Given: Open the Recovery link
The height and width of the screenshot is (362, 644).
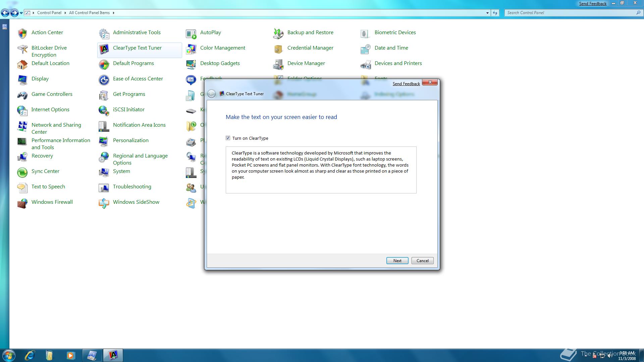Looking at the screenshot, I should [42, 156].
